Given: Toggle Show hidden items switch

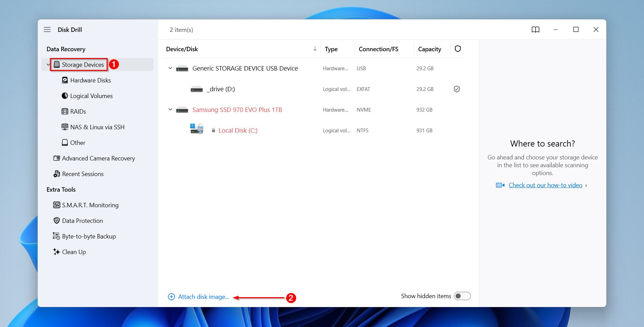Looking at the screenshot, I should click(462, 296).
